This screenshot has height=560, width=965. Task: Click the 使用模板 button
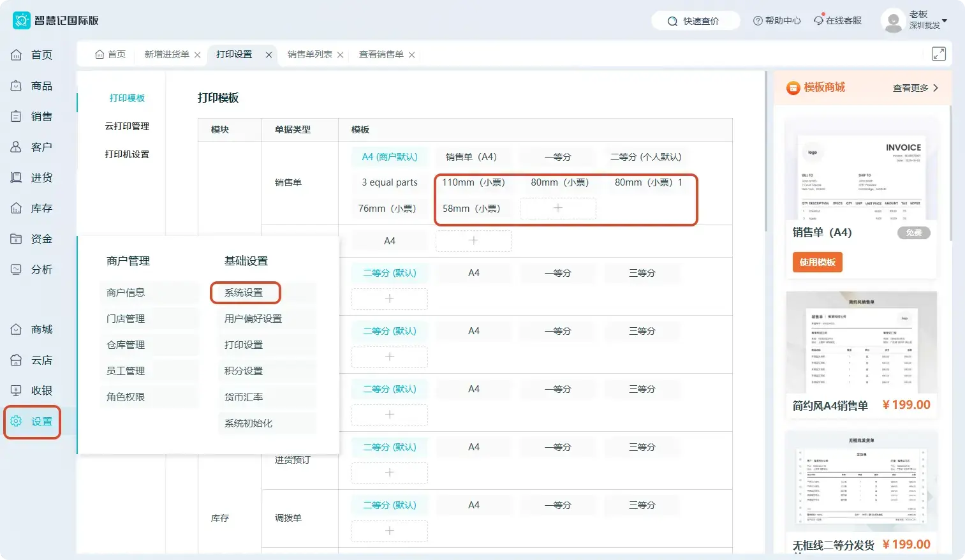[818, 262]
